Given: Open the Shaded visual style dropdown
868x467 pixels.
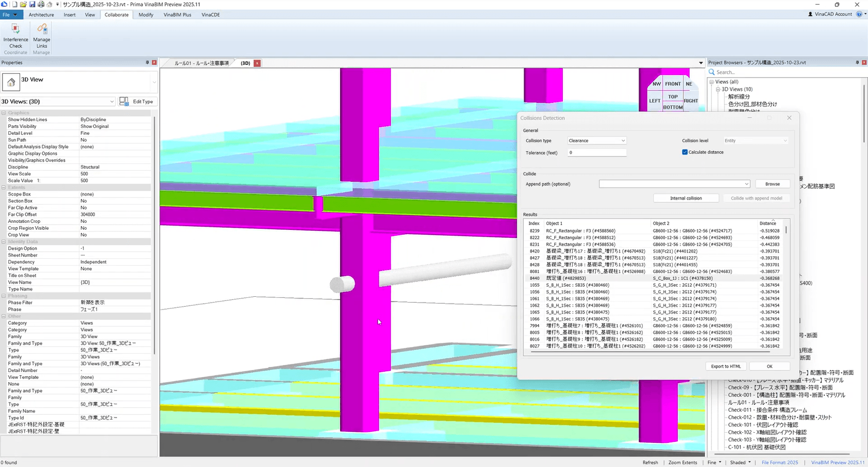Looking at the screenshot, I should [740, 462].
